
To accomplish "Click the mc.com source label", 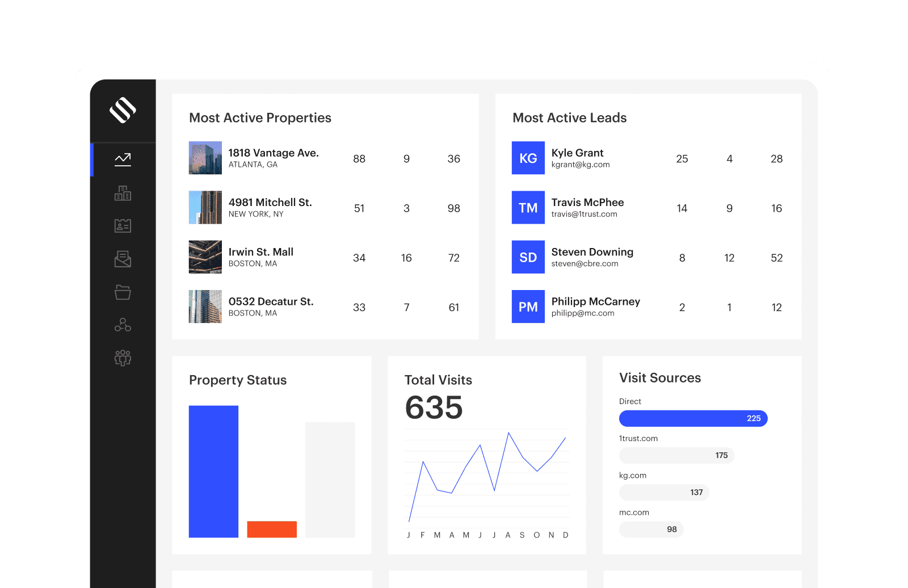I will click(x=634, y=513).
